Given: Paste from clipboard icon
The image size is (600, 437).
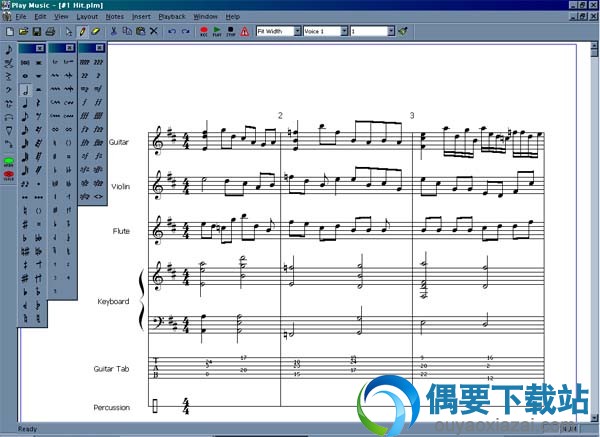Looking at the screenshot, I should (x=140, y=31).
